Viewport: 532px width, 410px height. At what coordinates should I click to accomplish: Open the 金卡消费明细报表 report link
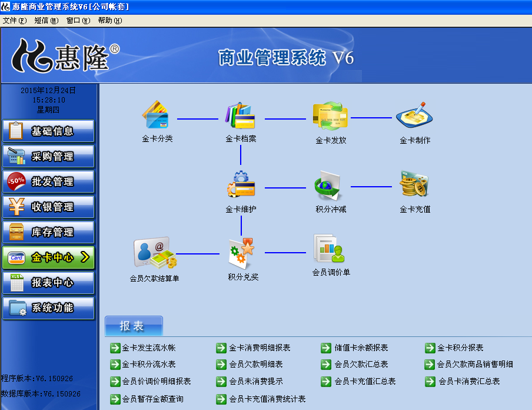(x=260, y=348)
